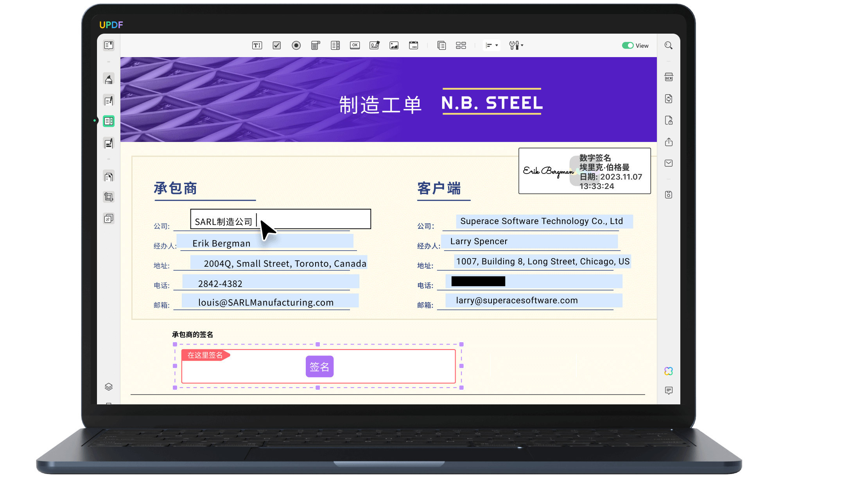The width and height of the screenshot is (868, 499).
Task: Click the N.B. STEEL header logo
Action: click(492, 102)
